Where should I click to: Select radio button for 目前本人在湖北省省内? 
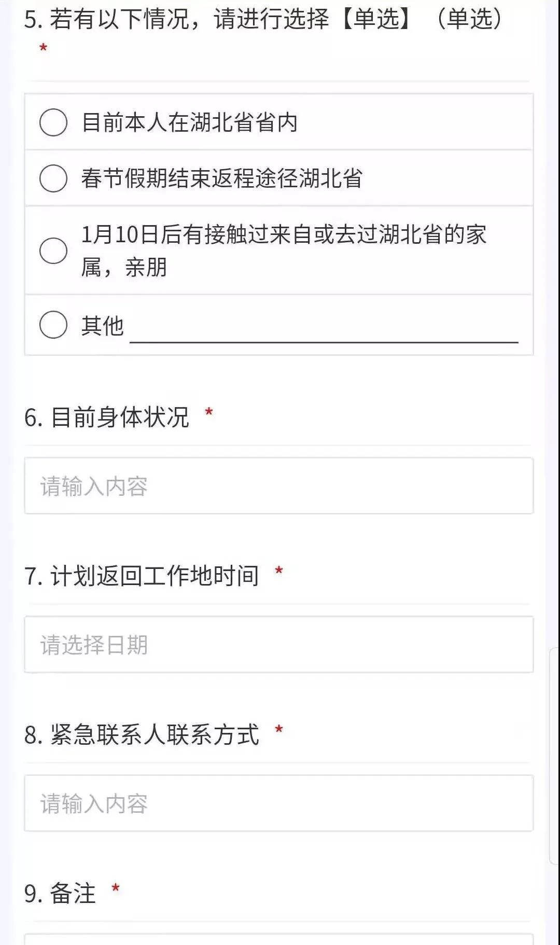coord(53,123)
